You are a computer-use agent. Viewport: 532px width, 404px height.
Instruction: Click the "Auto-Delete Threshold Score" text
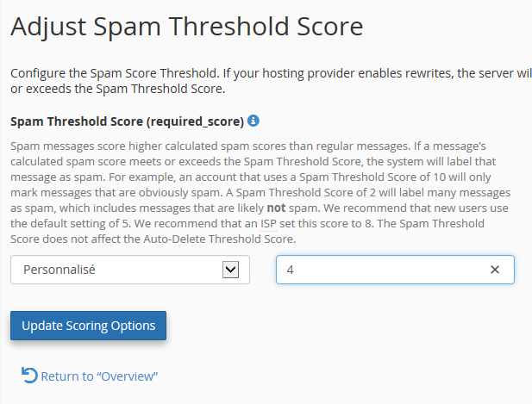click(x=218, y=239)
